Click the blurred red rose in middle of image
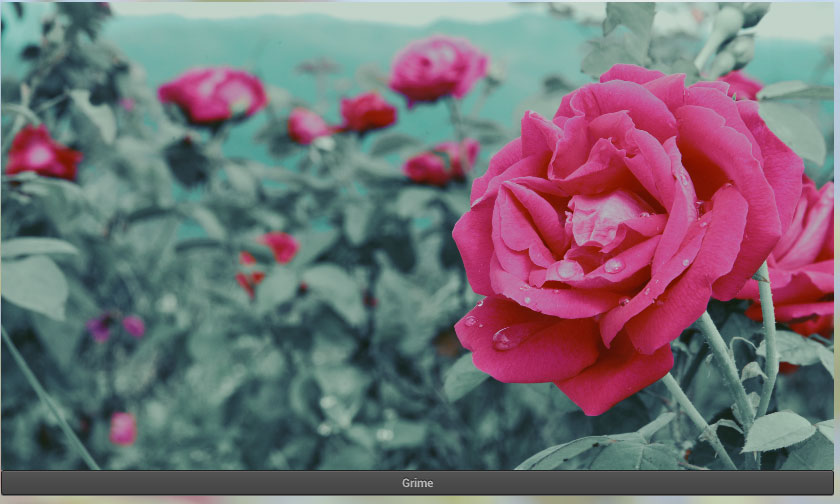The height and width of the screenshot is (504, 840). pyautogui.click(x=278, y=247)
